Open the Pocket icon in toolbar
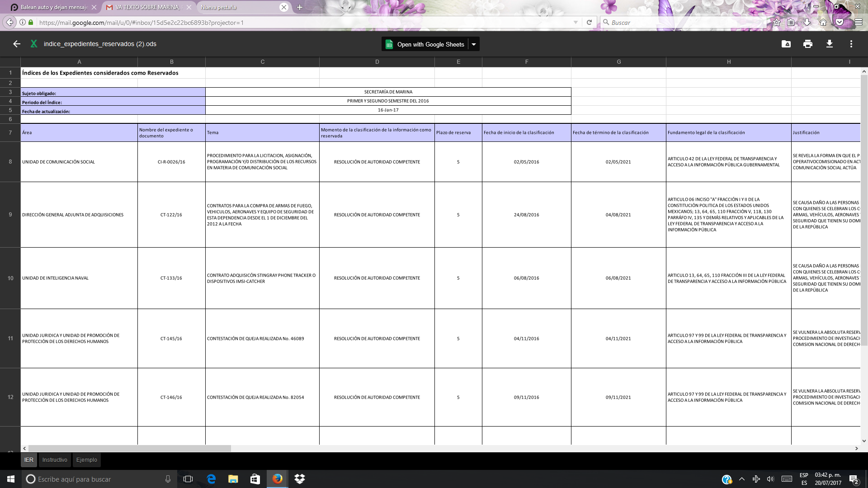 840,22
